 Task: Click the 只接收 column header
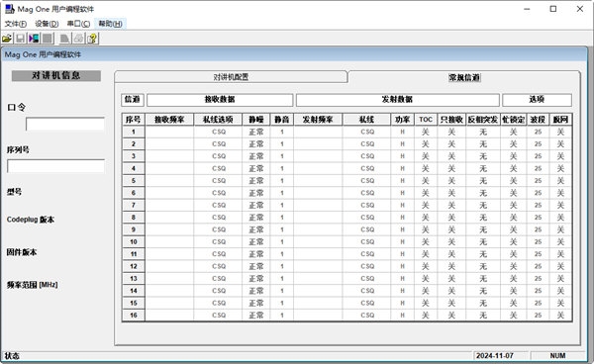coord(451,120)
